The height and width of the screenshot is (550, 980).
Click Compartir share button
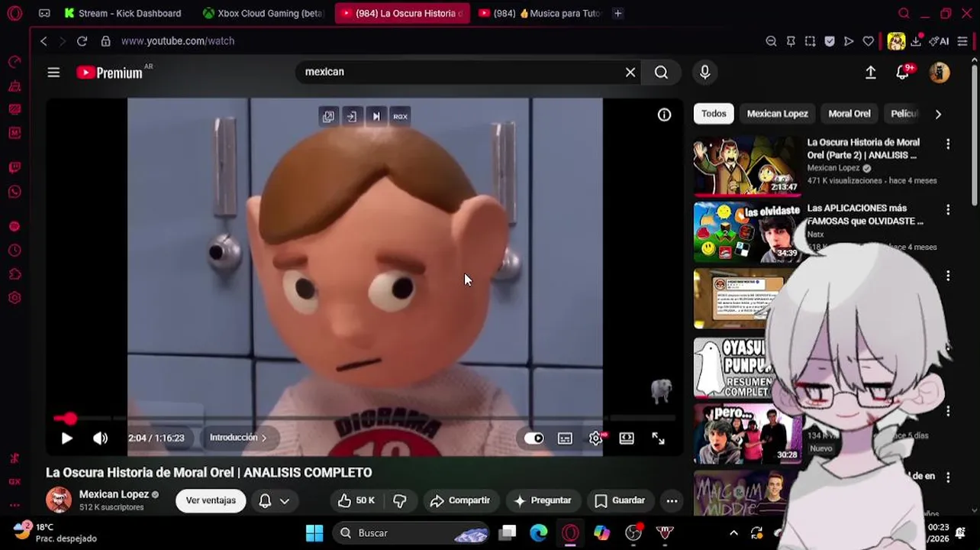(460, 500)
